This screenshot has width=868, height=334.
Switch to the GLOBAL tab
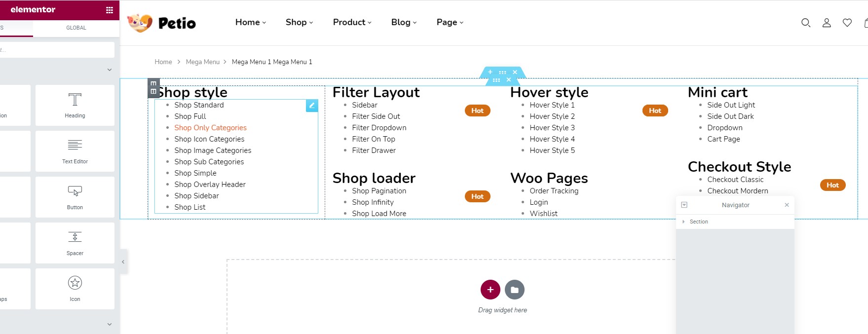76,28
